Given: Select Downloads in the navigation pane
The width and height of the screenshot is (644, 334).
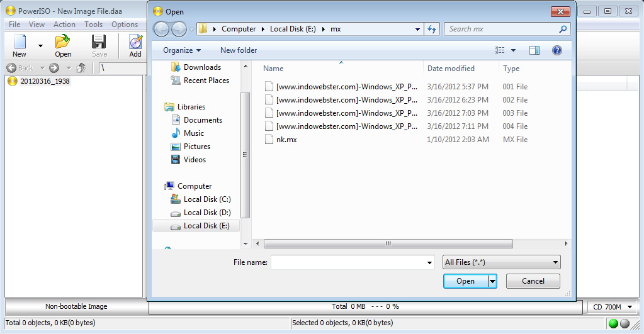Looking at the screenshot, I should click(196, 67).
